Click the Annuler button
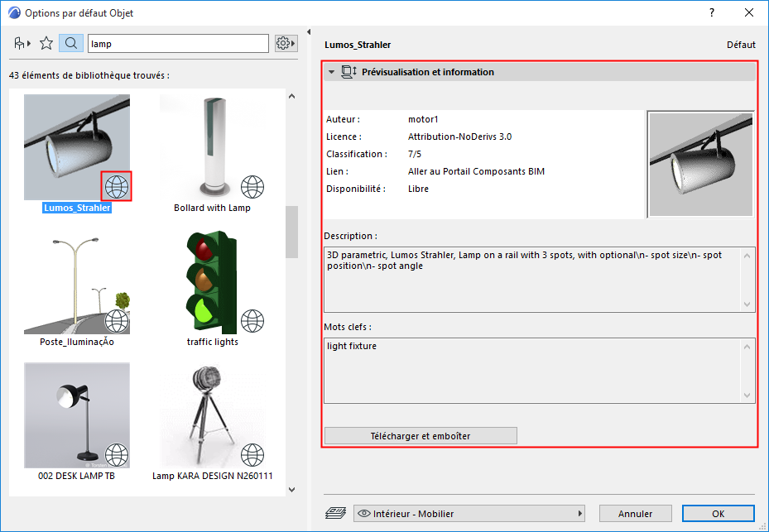 pos(635,513)
